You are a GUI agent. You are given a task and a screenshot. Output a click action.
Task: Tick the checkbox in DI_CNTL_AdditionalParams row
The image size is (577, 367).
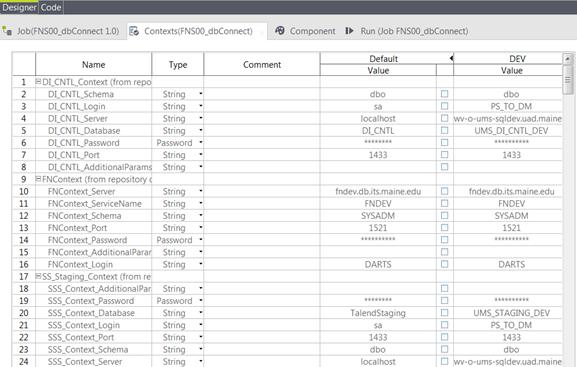(x=445, y=167)
